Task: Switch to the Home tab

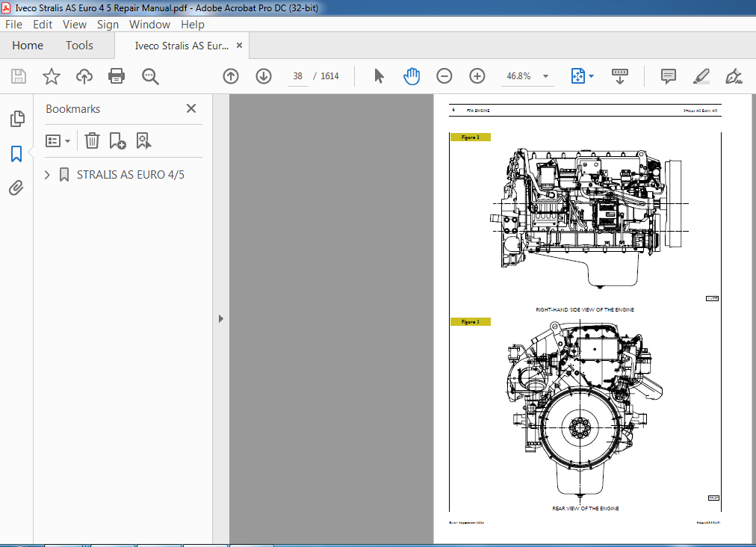Action: click(x=28, y=46)
